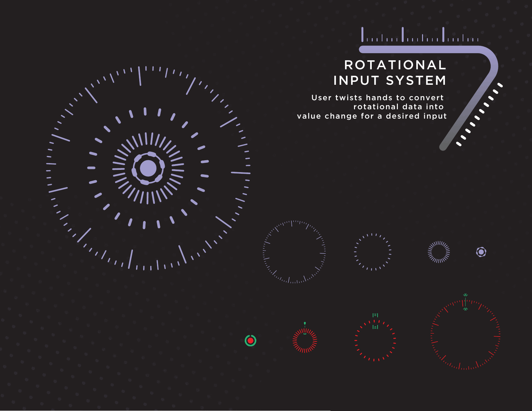Click the green chevron atop the large red ring
The width and height of the screenshot is (532, 411).
point(465,295)
